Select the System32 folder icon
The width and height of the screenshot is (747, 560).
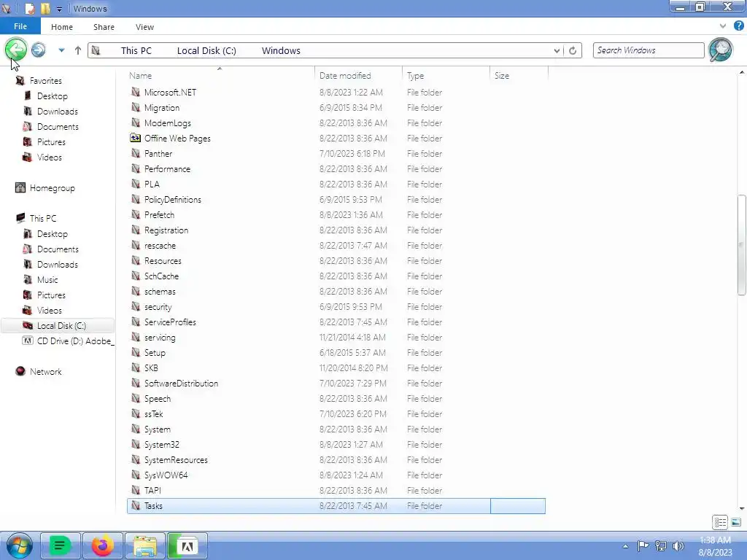coord(136,444)
